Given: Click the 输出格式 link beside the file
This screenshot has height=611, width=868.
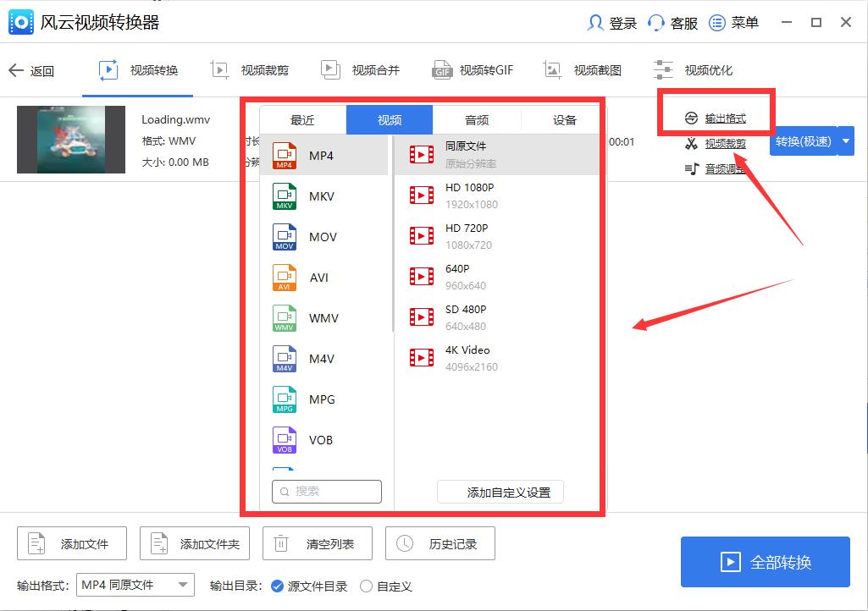Looking at the screenshot, I should (725, 118).
